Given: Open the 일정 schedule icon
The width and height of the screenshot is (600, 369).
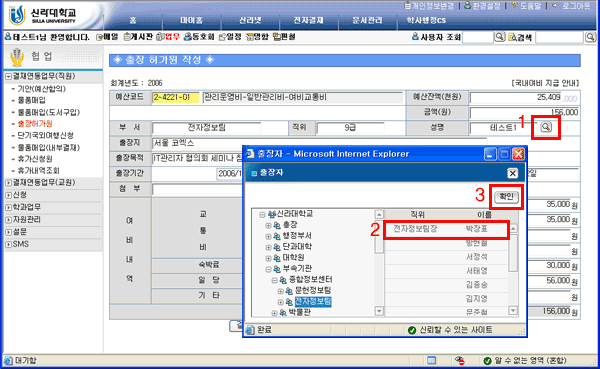Looking at the screenshot, I should click(x=222, y=37).
